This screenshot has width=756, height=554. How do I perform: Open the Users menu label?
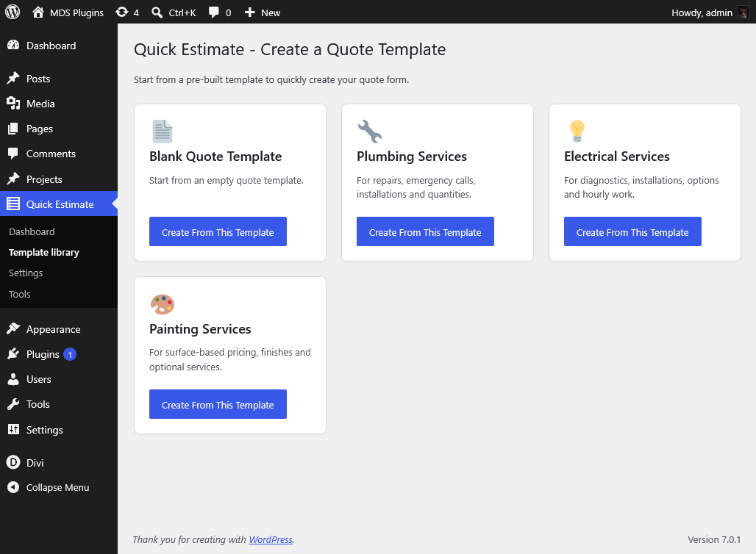[x=38, y=379]
